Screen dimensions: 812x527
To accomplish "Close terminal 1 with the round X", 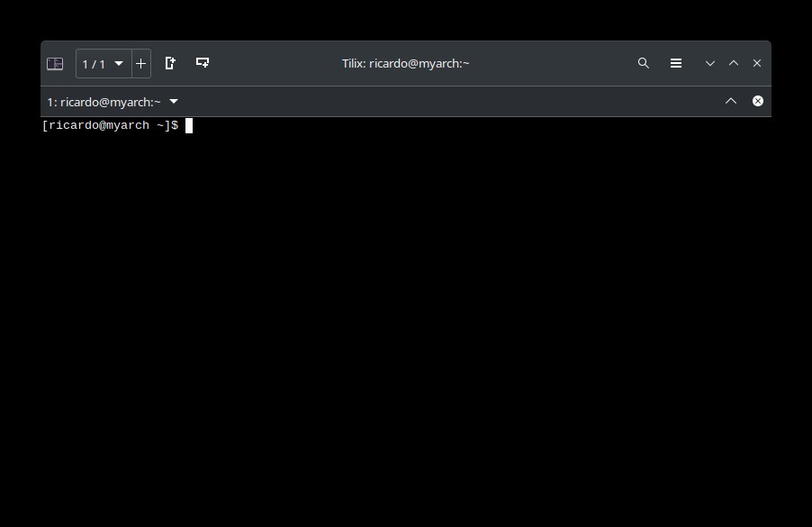I will [758, 101].
